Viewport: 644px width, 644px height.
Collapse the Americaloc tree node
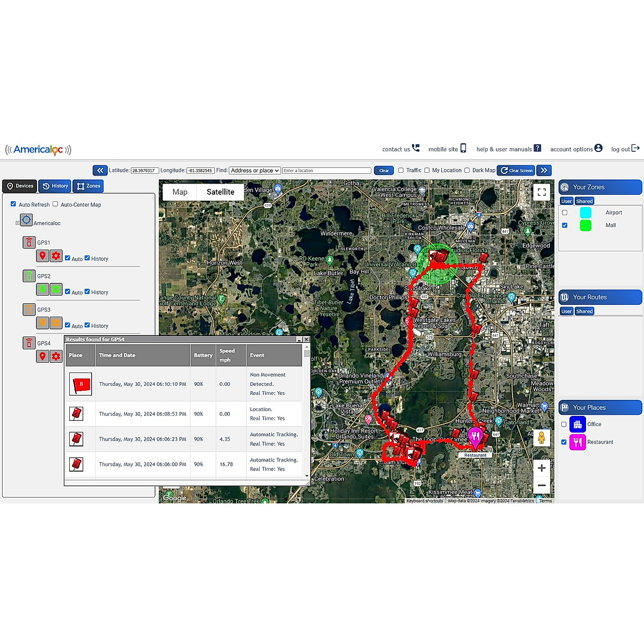tap(17, 223)
